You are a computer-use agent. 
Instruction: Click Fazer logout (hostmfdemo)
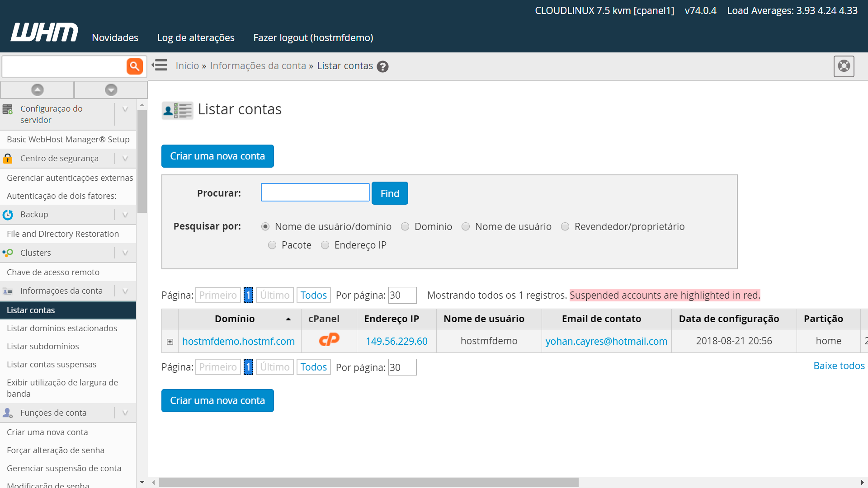[313, 38]
